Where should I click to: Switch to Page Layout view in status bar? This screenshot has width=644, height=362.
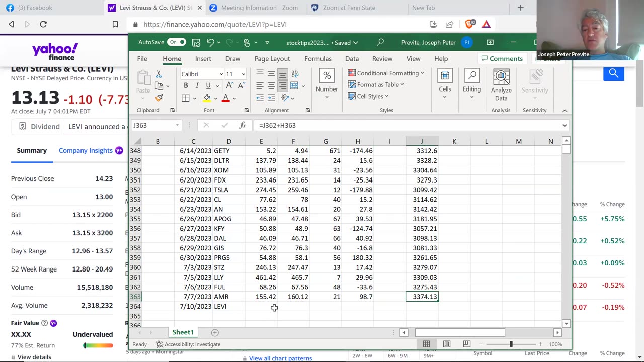click(446, 344)
